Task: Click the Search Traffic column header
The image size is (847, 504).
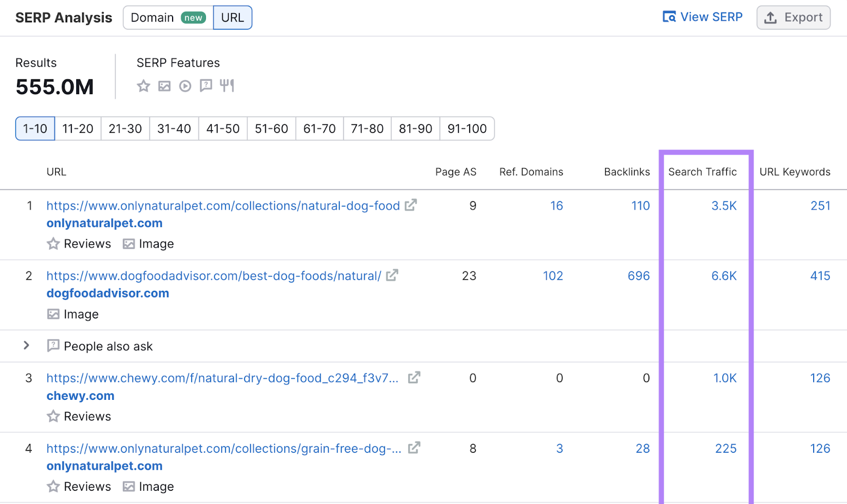Action: pyautogui.click(x=702, y=172)
